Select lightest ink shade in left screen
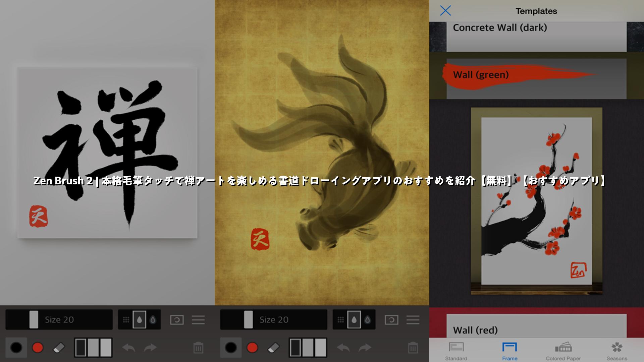644x362 pixels. (106, 347)
